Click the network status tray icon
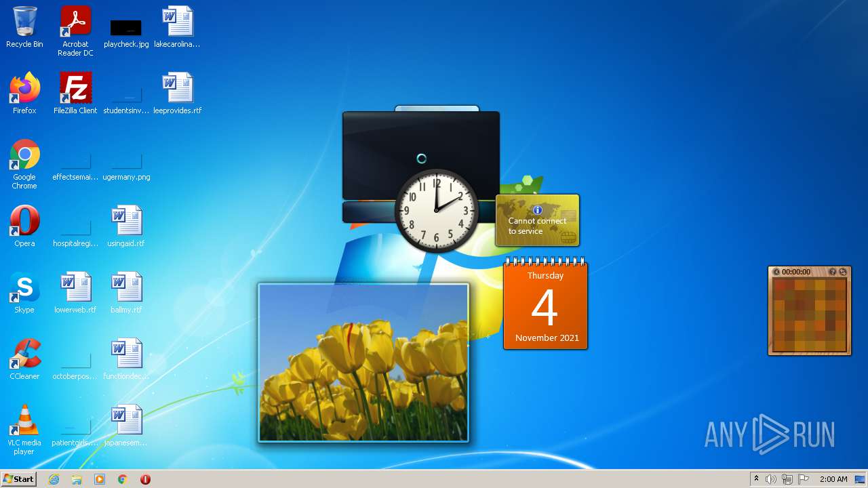This screenshot has width=868, height=488. [787, 479]
